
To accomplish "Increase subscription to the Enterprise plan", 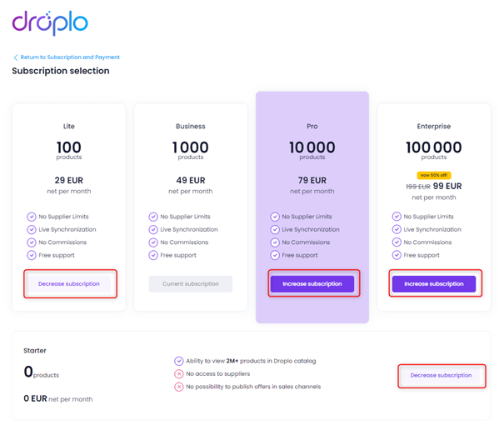I will pyautogui.click(x=434, y=283).
